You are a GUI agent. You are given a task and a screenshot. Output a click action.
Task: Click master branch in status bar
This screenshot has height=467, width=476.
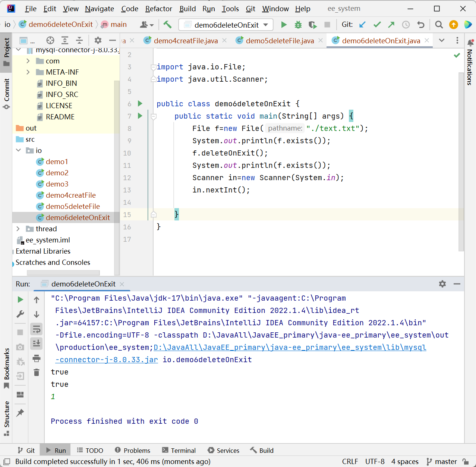(442, 461)
